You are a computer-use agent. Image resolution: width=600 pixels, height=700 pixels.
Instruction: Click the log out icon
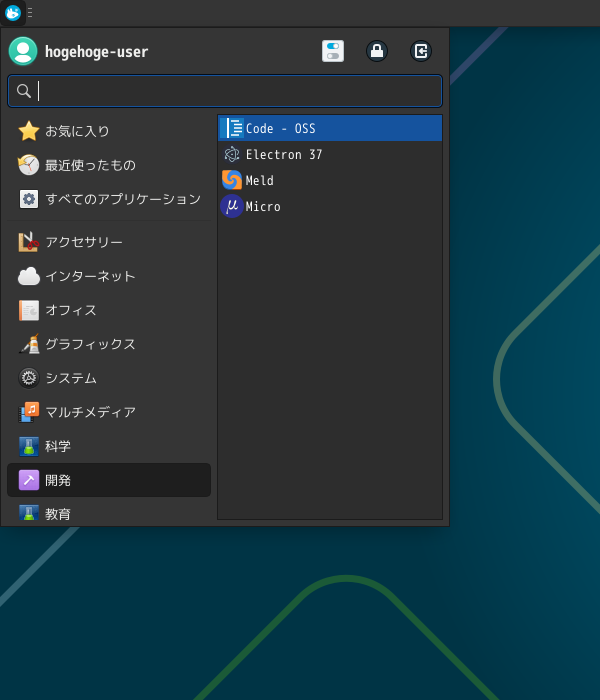coord(421,51)
